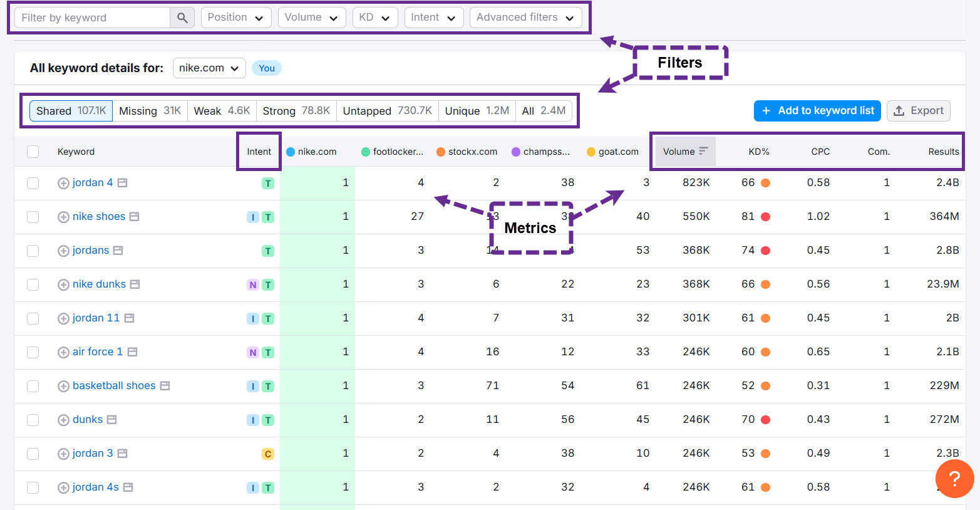
Task: Click the orange stockx.com color dot
Action: pyautogui.click(x=441, y=152)
